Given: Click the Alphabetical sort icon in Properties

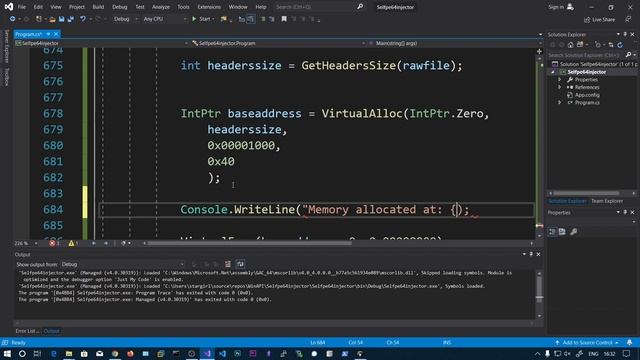Looking at the screenshot, I should tap(562, 231).
